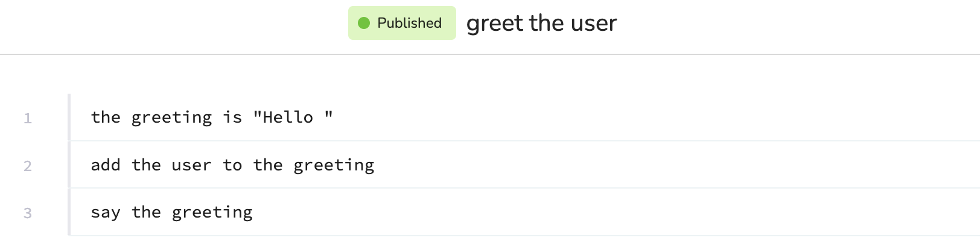Place cursor on "greeting" in line 2
Screen dimensions: 980x252
pyautogui.click(x=334, y=165)
